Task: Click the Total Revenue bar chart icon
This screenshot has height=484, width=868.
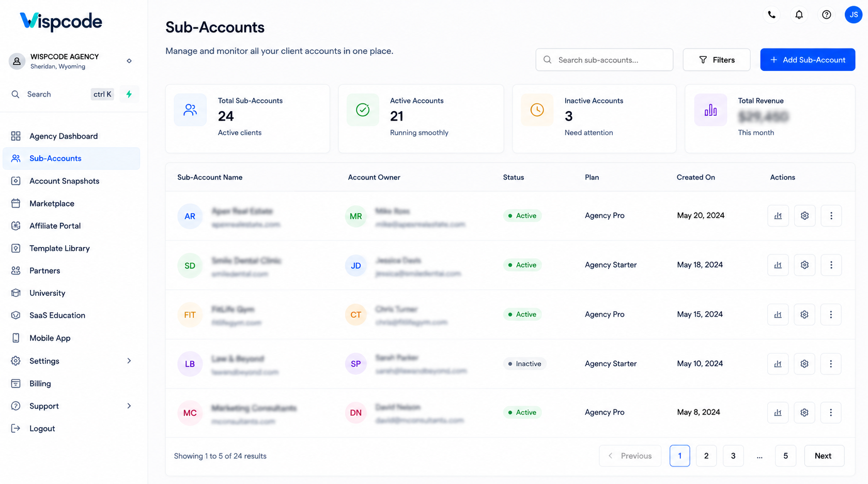Action: (710, 110)
